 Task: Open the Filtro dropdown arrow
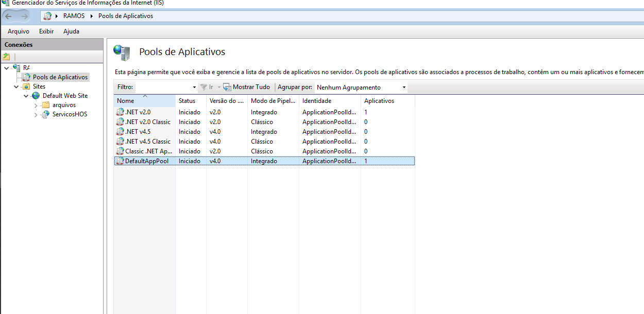click(194, 88)
